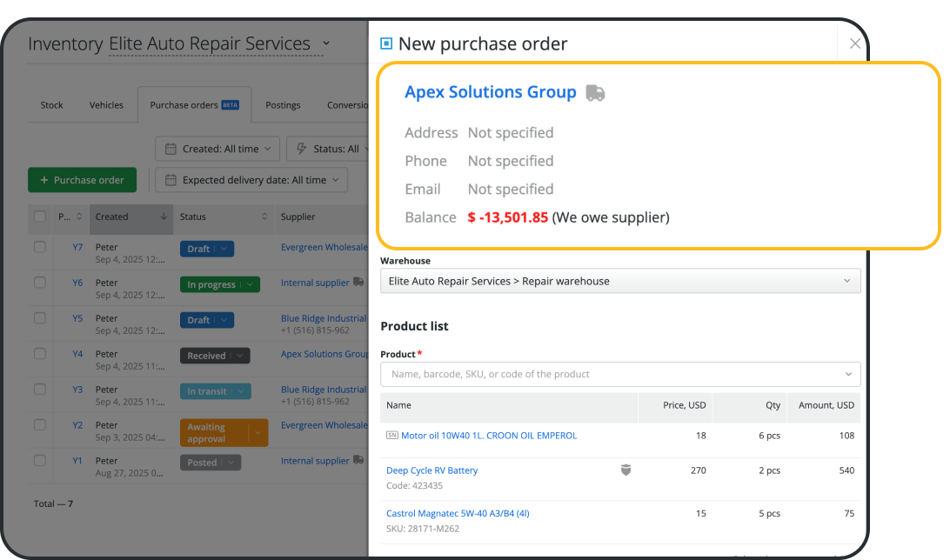Open the Warehouse dropdown
Viewport: 950px width, 560px height.
click(619, 281)
